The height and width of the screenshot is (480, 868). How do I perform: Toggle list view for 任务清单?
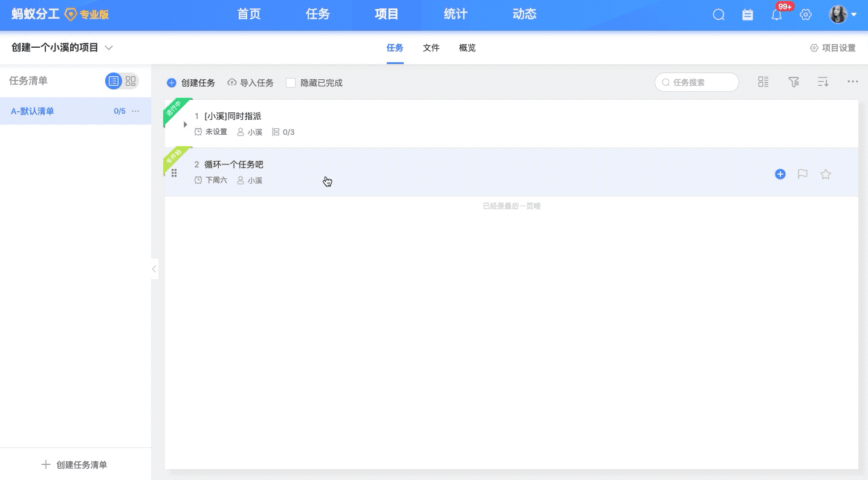click(x=114, y=80)
